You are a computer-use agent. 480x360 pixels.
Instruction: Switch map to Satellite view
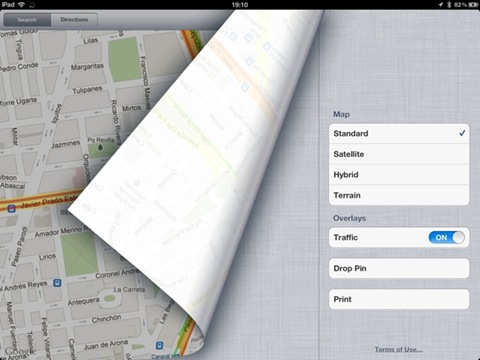click(x=399, y=154)
